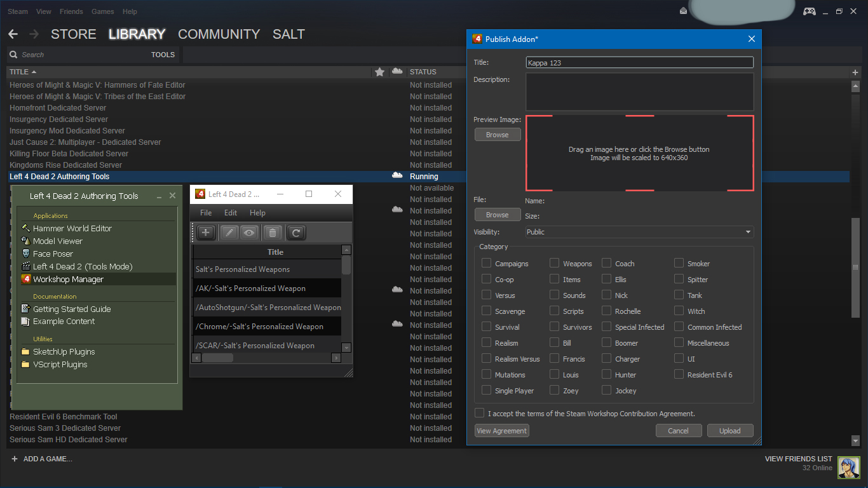Tick the Coach checkbox
The image size is (868, 488).
pyautogui.click(x=606, y=263)
